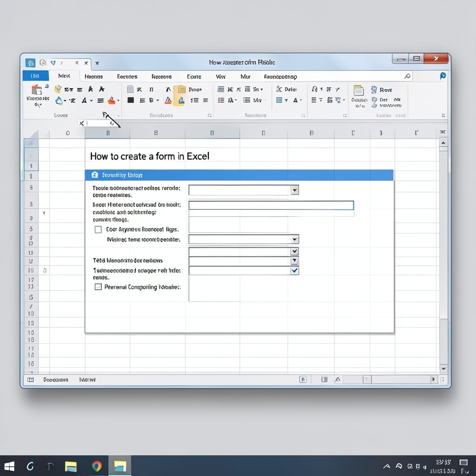This screenshot has width=476, height=476.
Task: Click the blue shield icon in quick access toolbar
Action: [53, 63]
